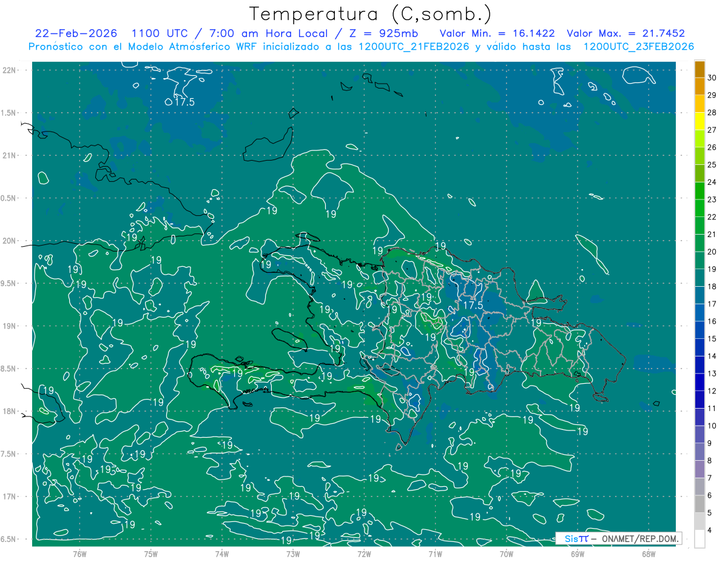Screen dimensions: 728x562
Task: Click the "68W" longitude axis label
Action: [x=649, y=554]
